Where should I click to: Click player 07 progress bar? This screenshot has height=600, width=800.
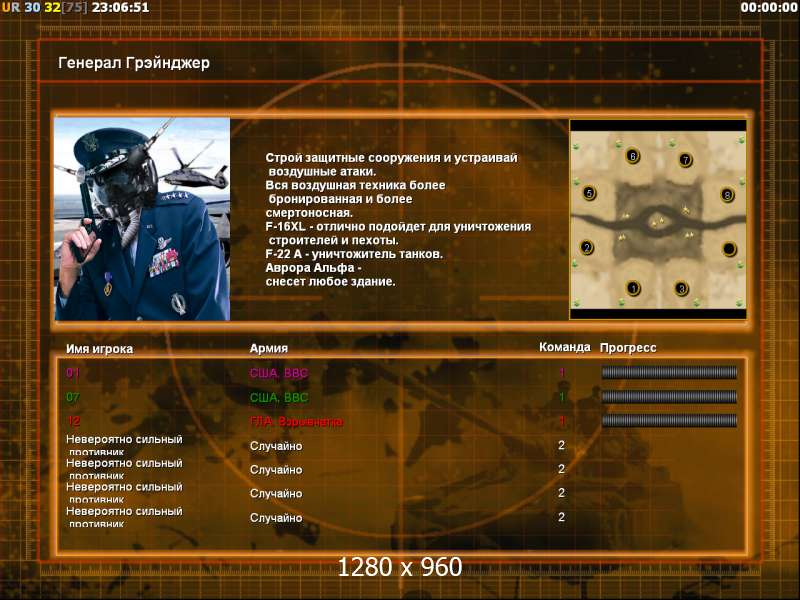669,396
